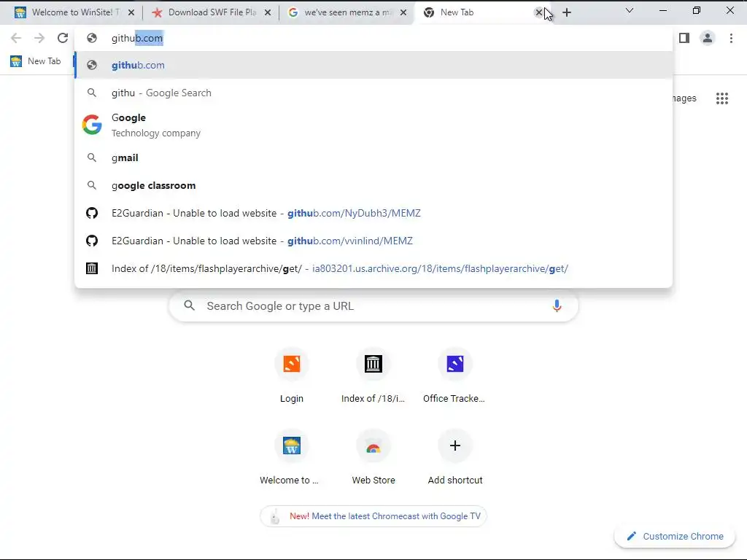Click the address bar text github.com
The image size is (747, 560).
[137, 38]
